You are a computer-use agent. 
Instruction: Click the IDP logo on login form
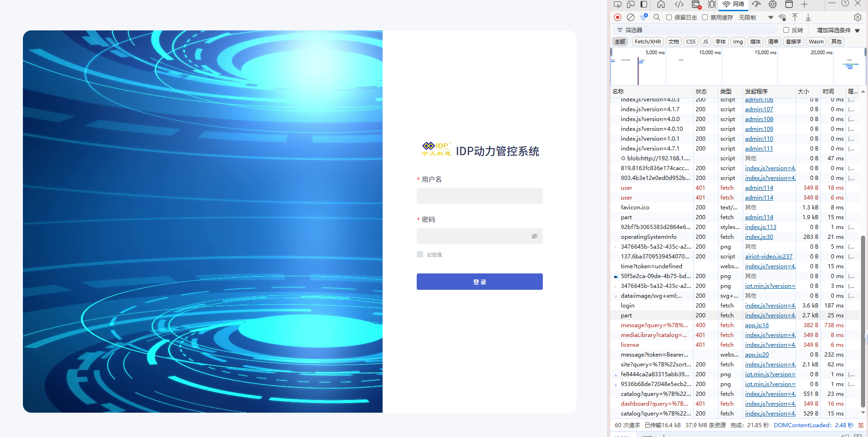436,149
